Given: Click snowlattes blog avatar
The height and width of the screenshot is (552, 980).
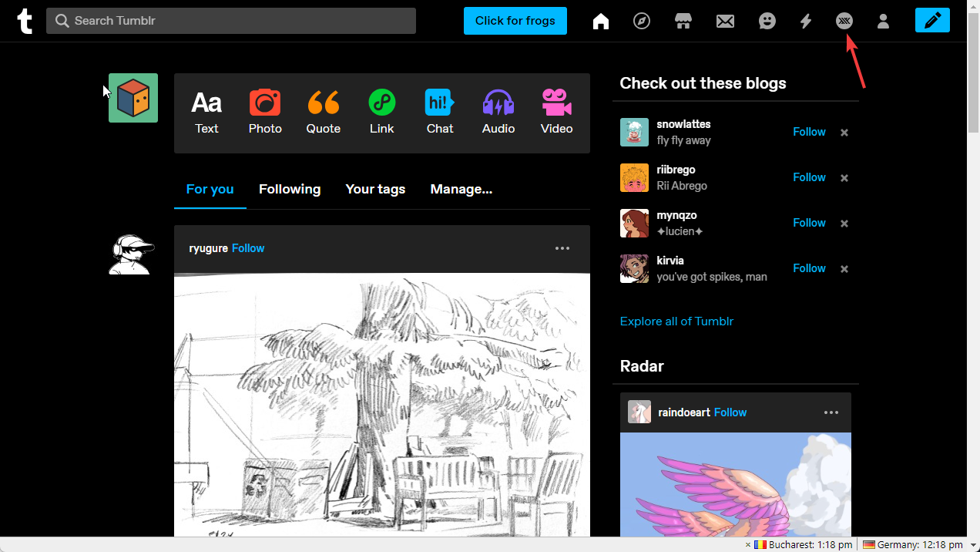Looking at the screenshot, I should coord(634,133).
